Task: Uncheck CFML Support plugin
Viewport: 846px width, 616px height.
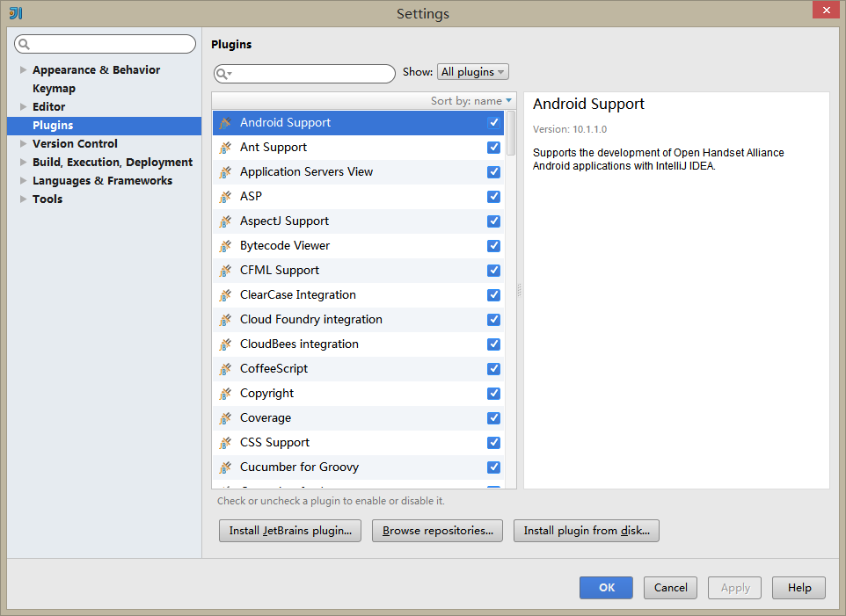Action: [493, 271]
